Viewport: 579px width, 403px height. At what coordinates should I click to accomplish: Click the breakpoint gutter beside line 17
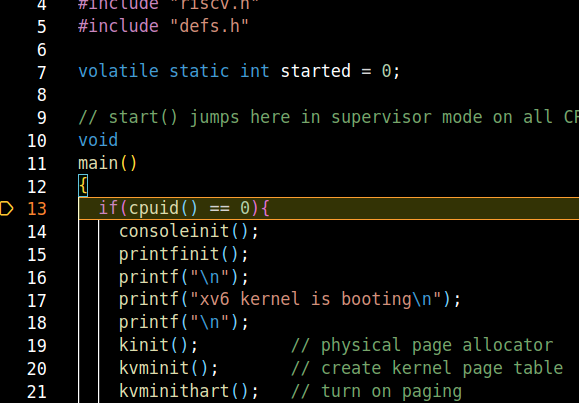click(7, 300)
